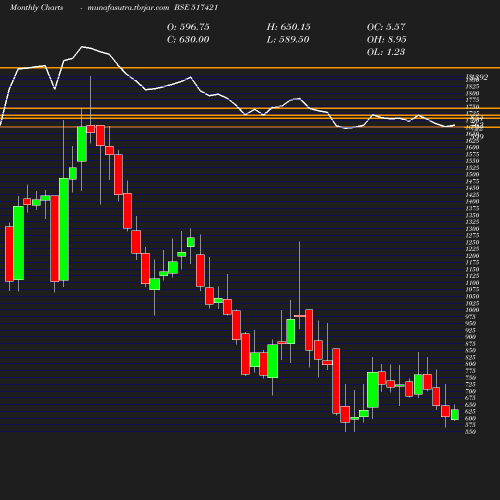Select the low value "L: 589.50"

[x=288, y=39]
